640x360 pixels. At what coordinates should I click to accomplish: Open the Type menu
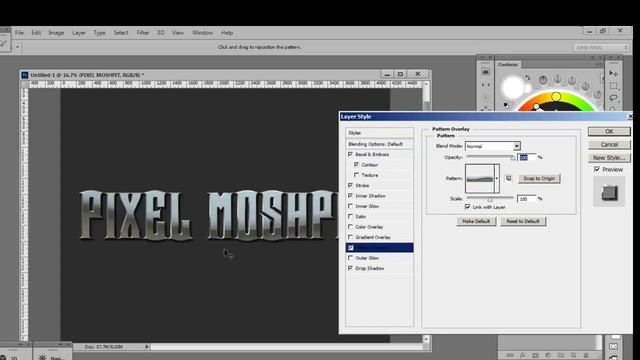coord(99,33)
